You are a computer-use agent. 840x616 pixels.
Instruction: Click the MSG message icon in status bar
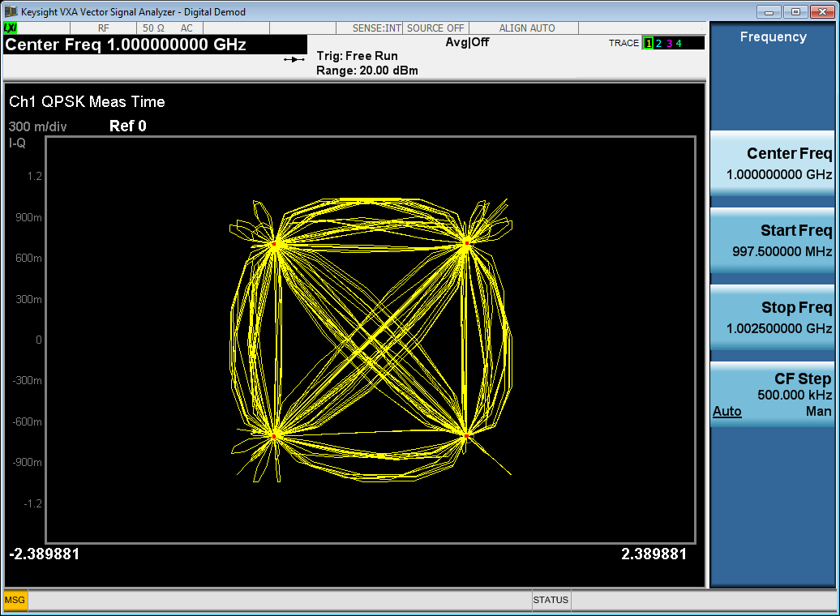[x=15, y=601]
